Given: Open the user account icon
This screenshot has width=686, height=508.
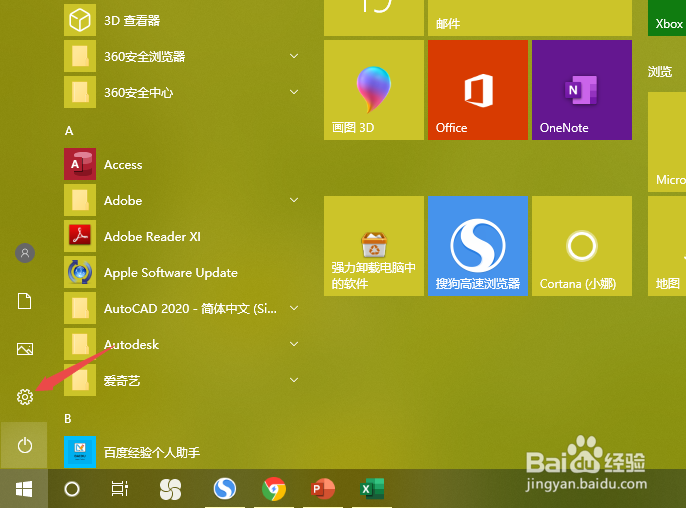Looking at the screenshot, I should click(x=25, y=253).
